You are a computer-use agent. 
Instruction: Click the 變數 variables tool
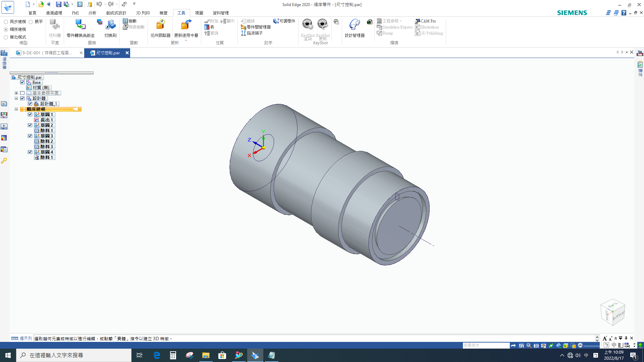(x=130, y=21)
